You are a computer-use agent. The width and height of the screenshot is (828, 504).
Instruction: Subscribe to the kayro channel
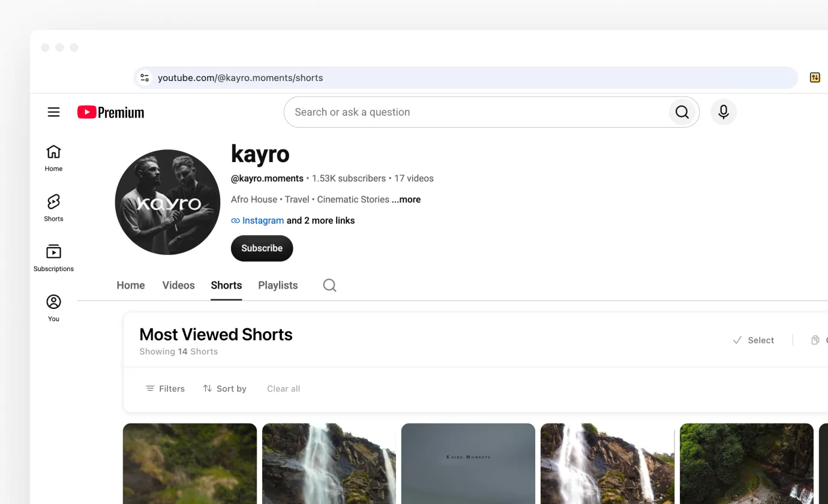262,248
